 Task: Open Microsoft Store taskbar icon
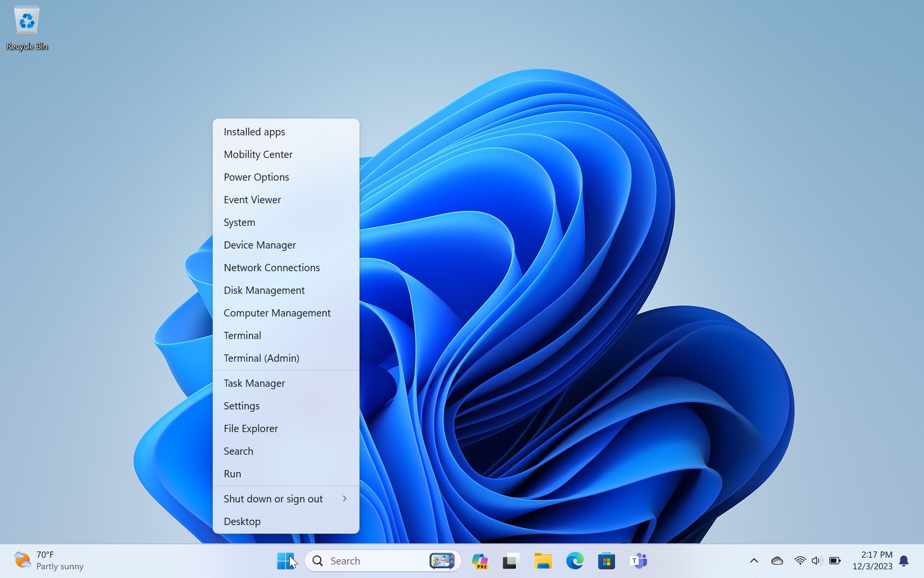[x=606, y=561]
